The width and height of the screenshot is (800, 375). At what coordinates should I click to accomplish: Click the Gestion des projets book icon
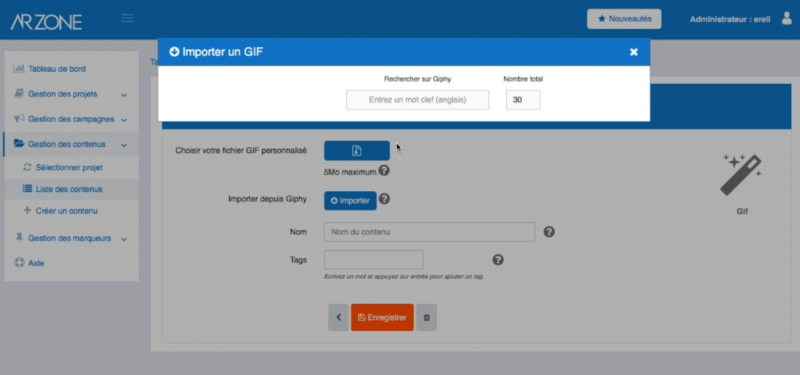click(19, 93)
